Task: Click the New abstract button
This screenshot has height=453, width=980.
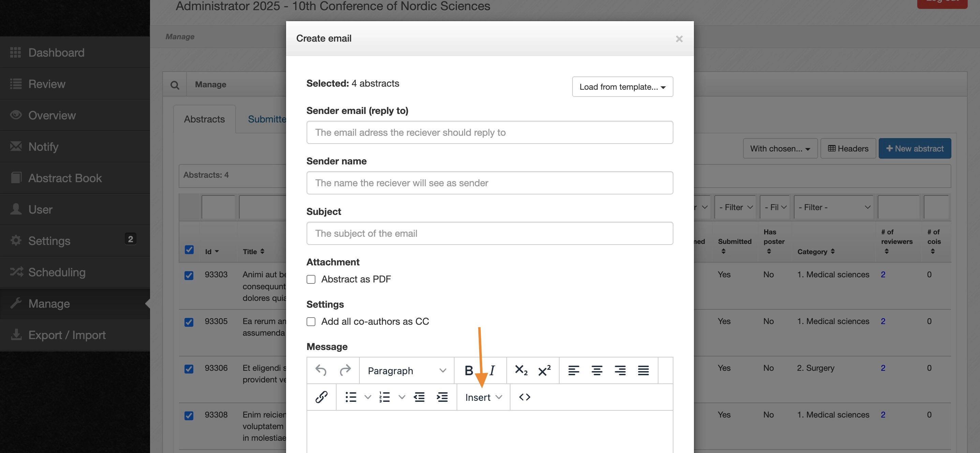Action: tap(915, 148)
